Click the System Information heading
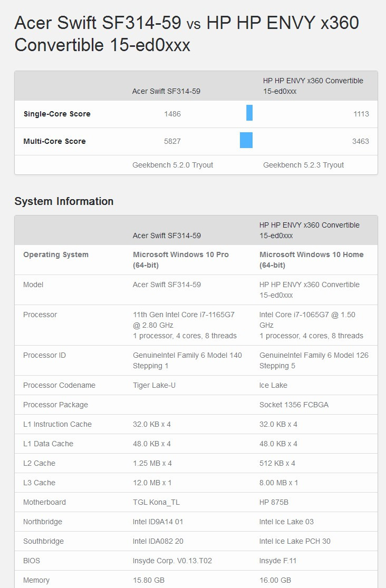Screen dimensions: 386x588 pos(64,201)
